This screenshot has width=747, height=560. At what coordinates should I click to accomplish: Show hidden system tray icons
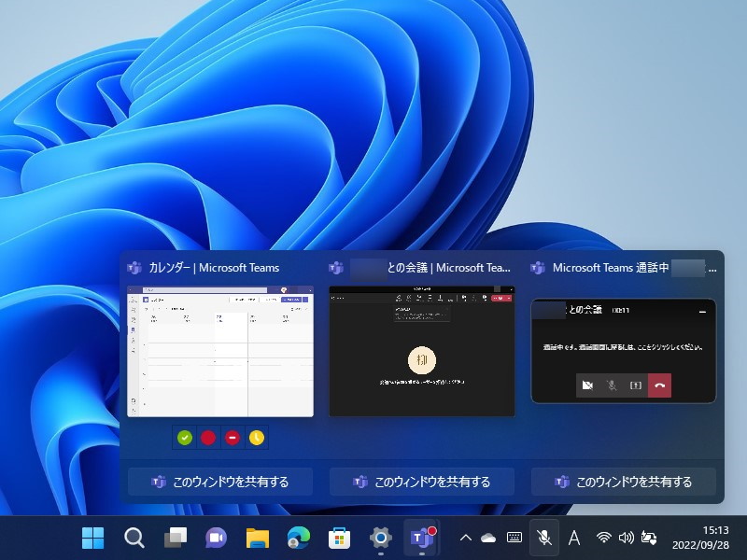(465, 539)
